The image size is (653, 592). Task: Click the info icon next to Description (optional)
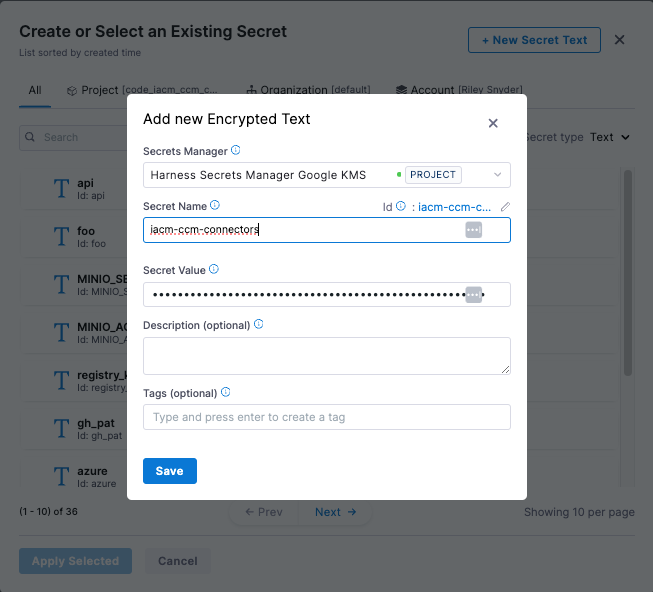(x=259, y=325)
